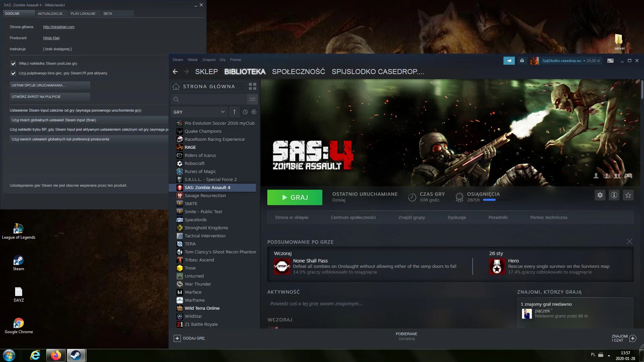The height and width of the screenshot is (362, 644).
Task: Select Quake Champions in game list
Action: pyautogui.click(x=203, y=131)
